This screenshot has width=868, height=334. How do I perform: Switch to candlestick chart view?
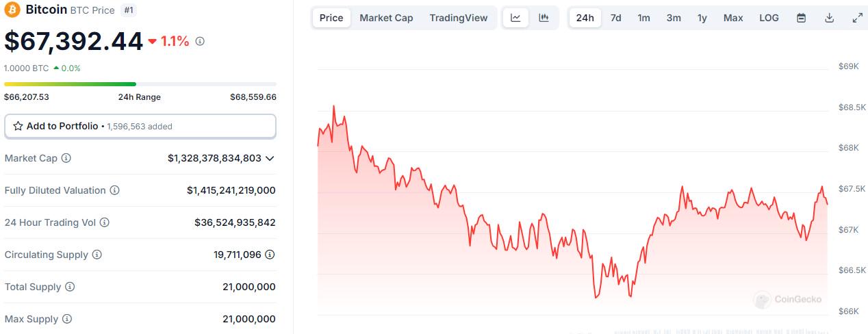point(544,18)
